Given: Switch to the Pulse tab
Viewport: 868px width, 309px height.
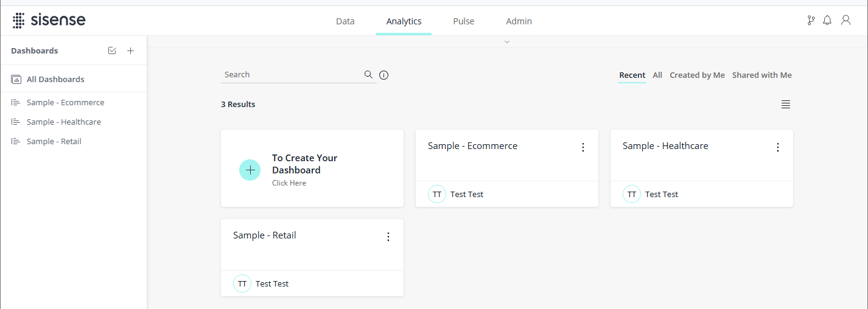Looking at the screenshot, I should point(463,21).
